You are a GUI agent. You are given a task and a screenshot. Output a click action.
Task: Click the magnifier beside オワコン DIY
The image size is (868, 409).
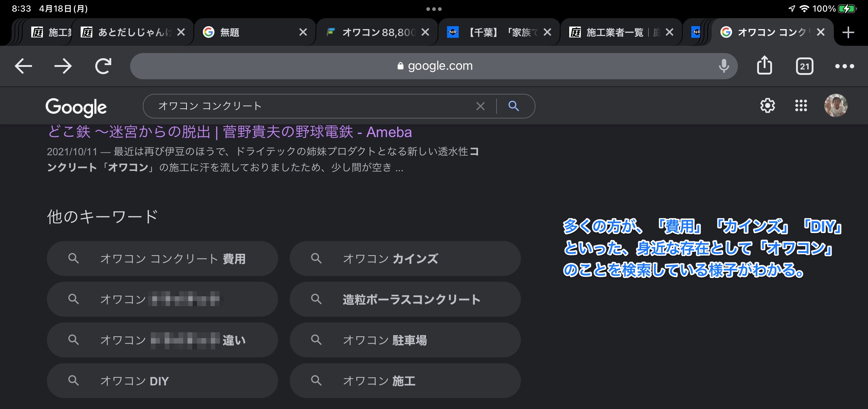(73, 381)
